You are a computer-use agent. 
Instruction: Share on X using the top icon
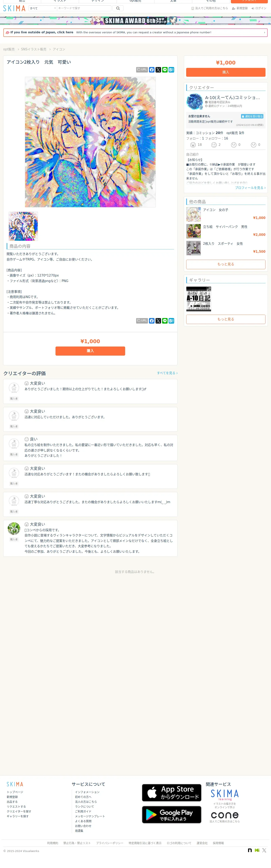(158, 70)
